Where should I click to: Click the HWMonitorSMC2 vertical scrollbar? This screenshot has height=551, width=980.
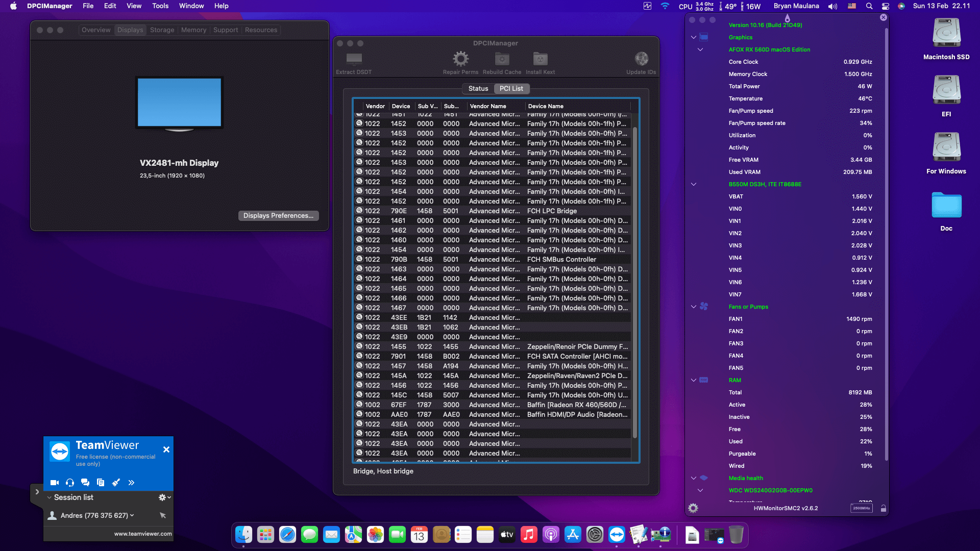click(x=887, y=245)
